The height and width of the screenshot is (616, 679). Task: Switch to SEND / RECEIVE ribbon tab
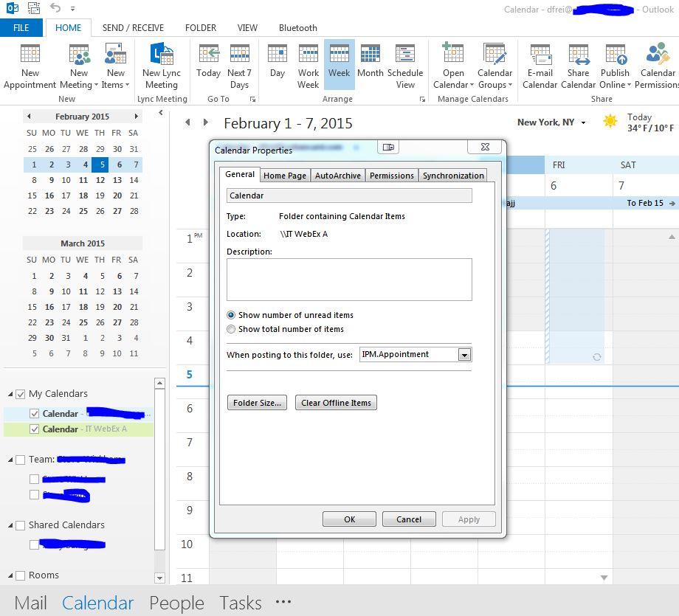click(x=133, y=28)
